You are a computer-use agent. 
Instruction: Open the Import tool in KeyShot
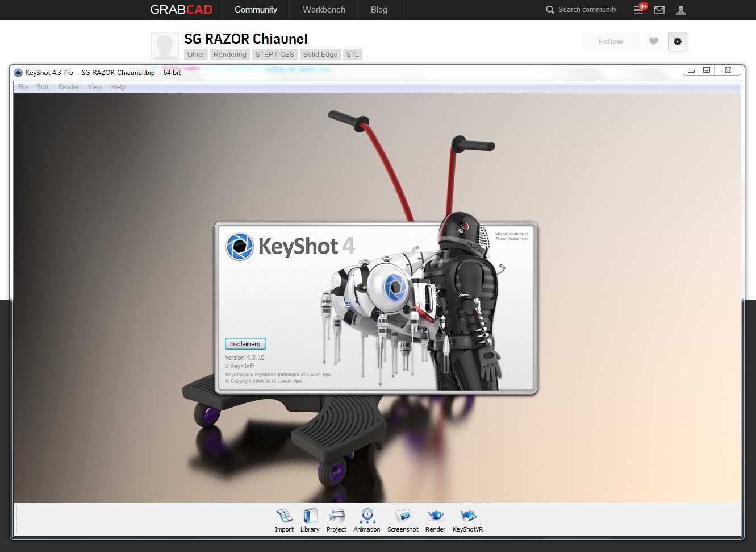pos(284,520)
